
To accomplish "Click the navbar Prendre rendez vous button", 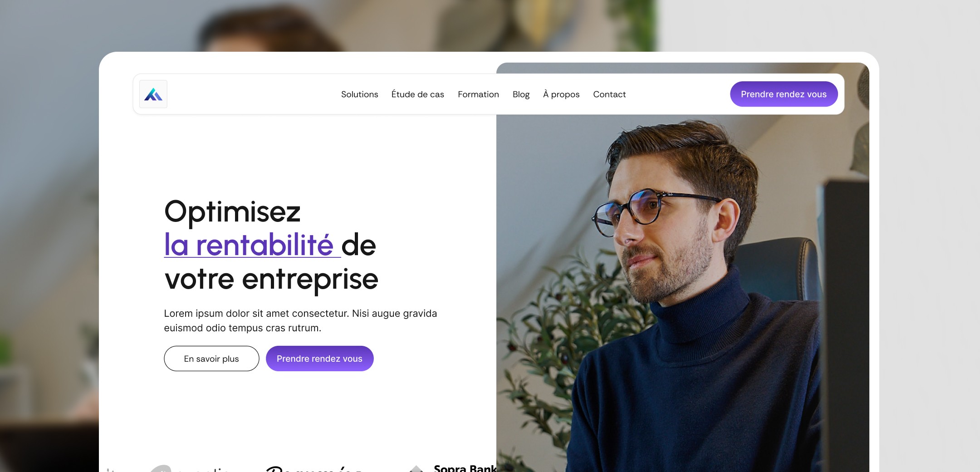I will point(784,94).
